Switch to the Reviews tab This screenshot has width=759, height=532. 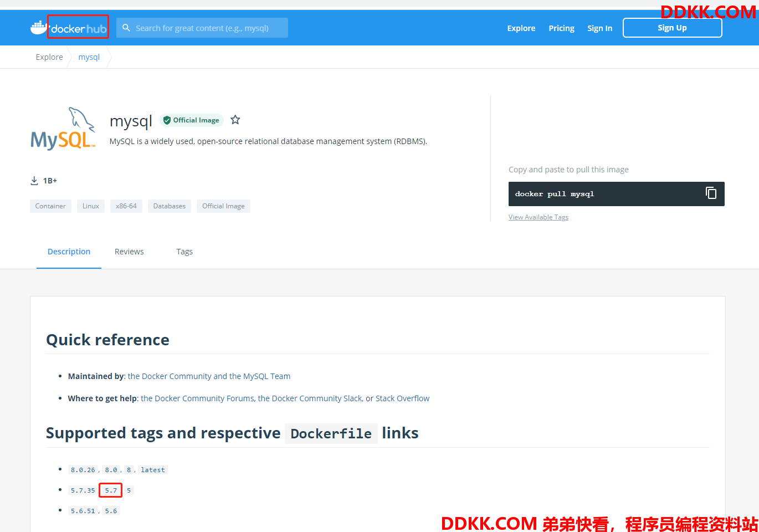[x=129, y=252]
